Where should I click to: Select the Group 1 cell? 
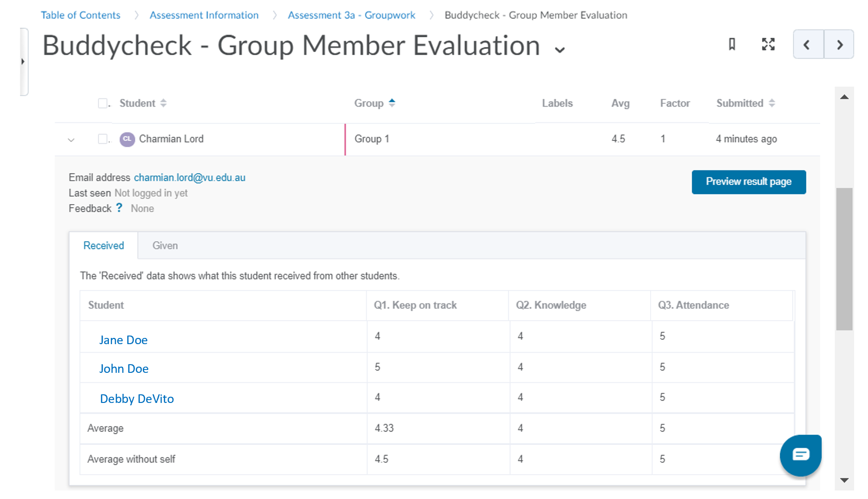tap(372, 139)
